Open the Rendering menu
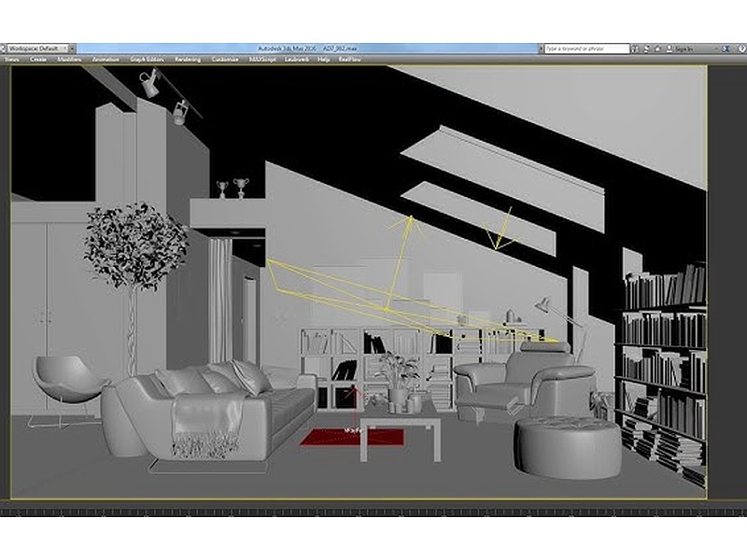This screenshot has width=747, height=560. click(188, 59)
